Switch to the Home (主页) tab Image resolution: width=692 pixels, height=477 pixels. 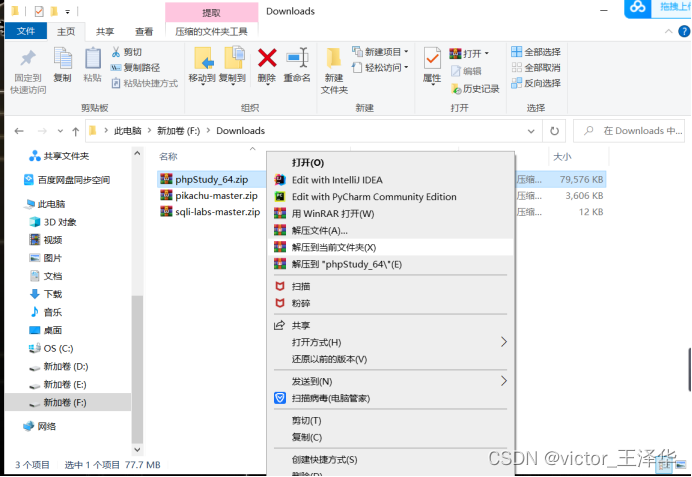click(x=66, y=31)
